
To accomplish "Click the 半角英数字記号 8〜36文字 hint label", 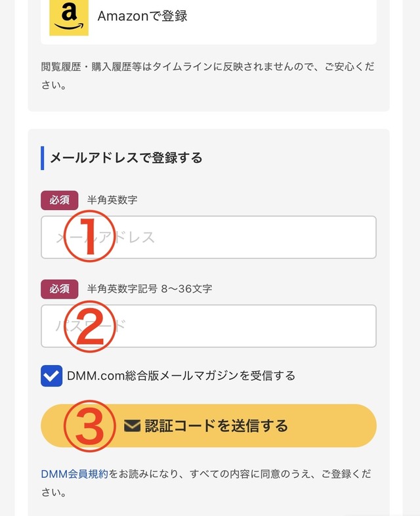I will point(150,288).
